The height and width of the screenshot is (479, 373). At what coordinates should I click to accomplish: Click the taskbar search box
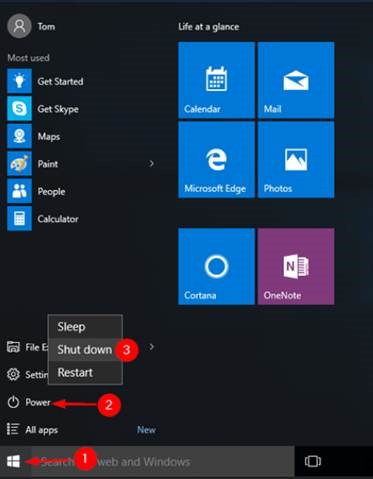[163, 462]
